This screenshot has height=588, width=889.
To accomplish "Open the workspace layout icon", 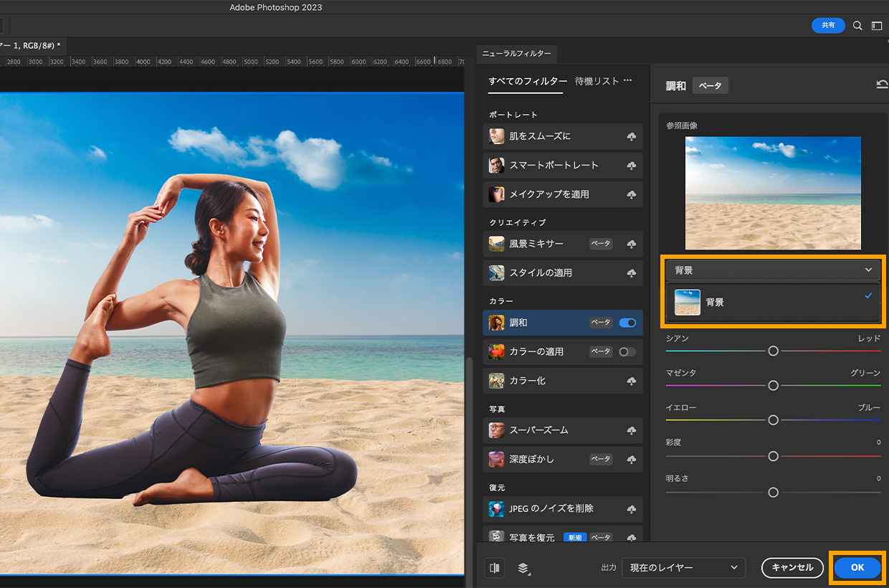I will (877, 26).
